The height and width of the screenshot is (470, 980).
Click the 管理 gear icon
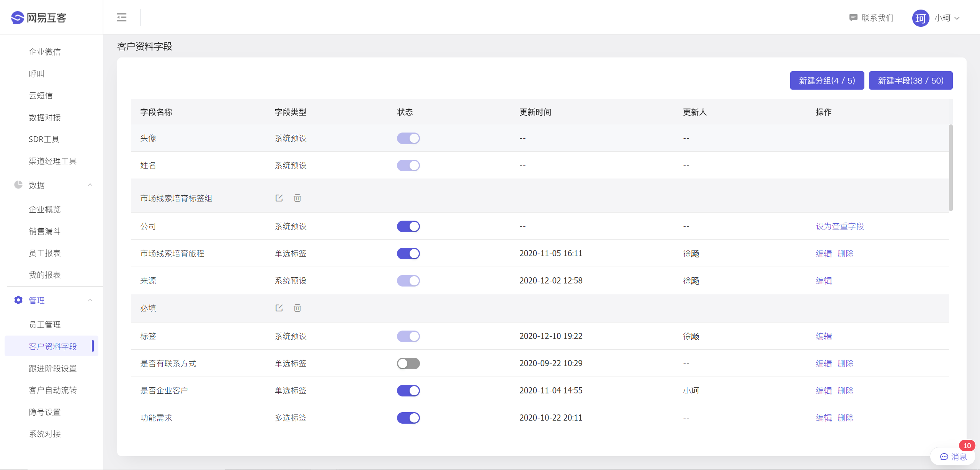[x=18, y=300]
